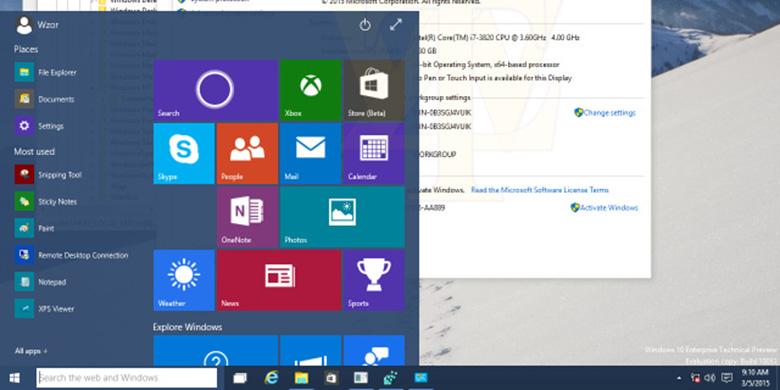Open the Store icon on taskbar
Screen dimensions: 780x390
(x=331, y=378)
